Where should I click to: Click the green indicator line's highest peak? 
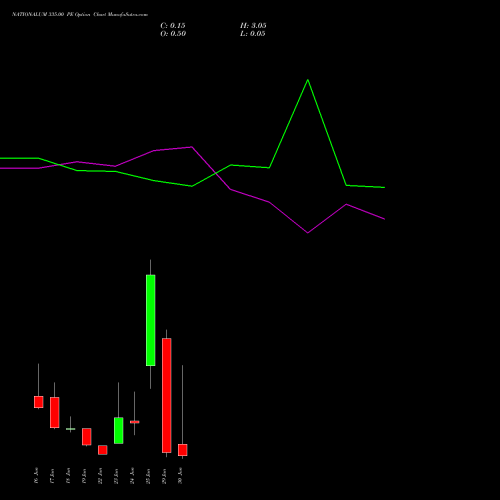[x=308, y=80]
